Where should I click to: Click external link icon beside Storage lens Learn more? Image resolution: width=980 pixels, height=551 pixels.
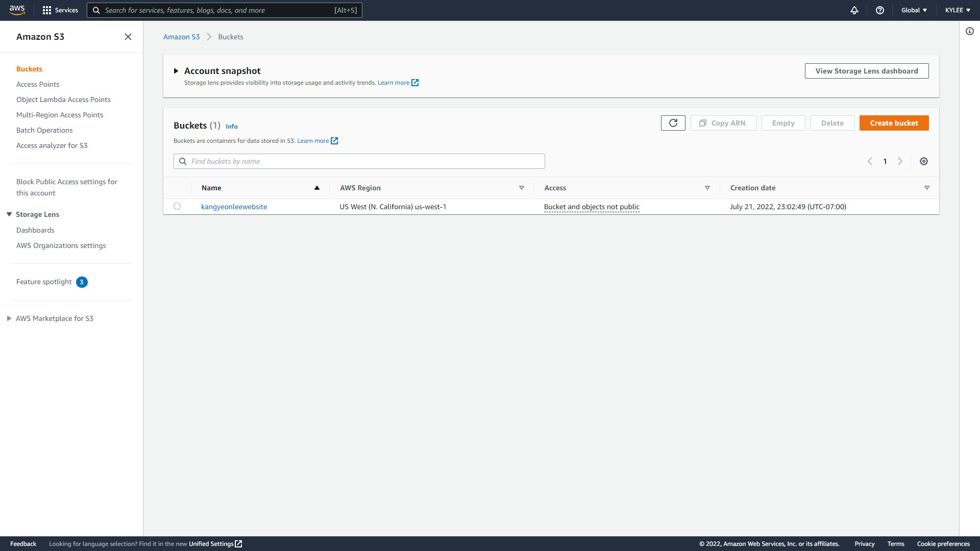[415, 83]
